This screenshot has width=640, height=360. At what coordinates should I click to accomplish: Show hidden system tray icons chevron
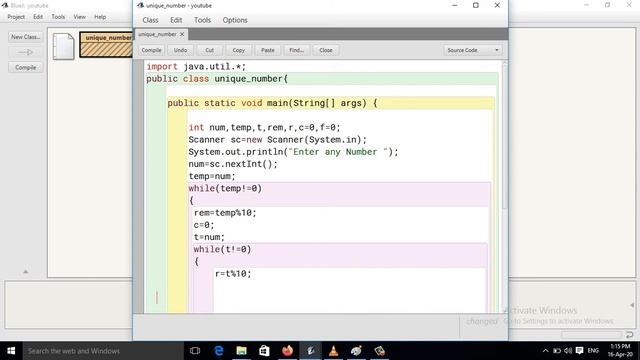(x=546, y=351)
